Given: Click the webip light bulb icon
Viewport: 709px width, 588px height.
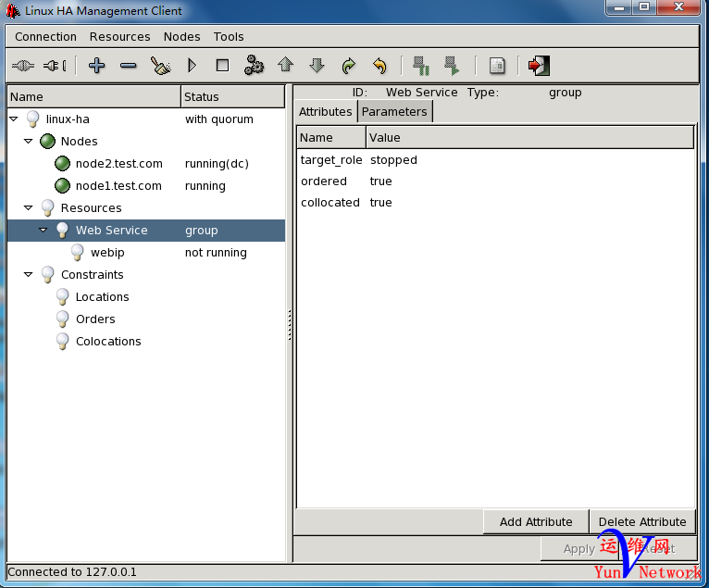Looking at the screenshot, I should click(78, 253).
